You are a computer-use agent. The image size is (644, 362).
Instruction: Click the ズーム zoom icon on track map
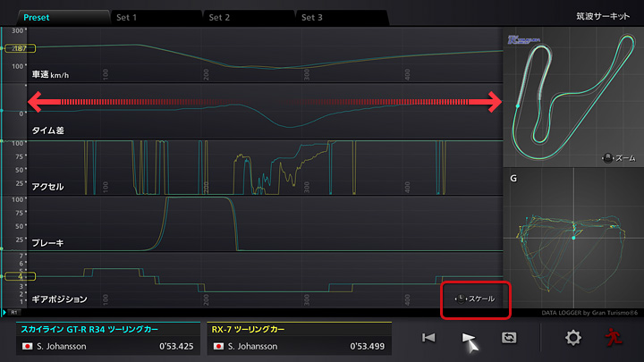609,158
